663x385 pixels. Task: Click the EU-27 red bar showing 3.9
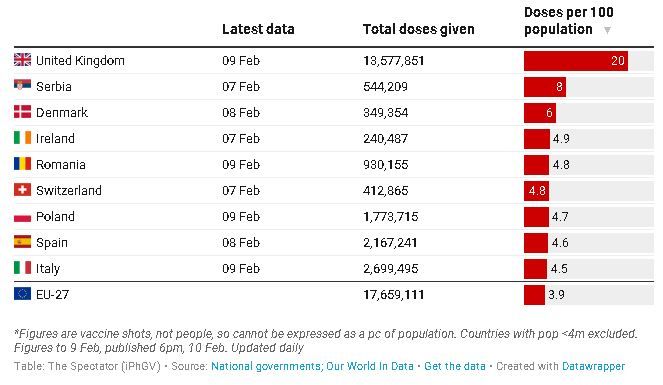pyautogui.click(x=534, y=295)
